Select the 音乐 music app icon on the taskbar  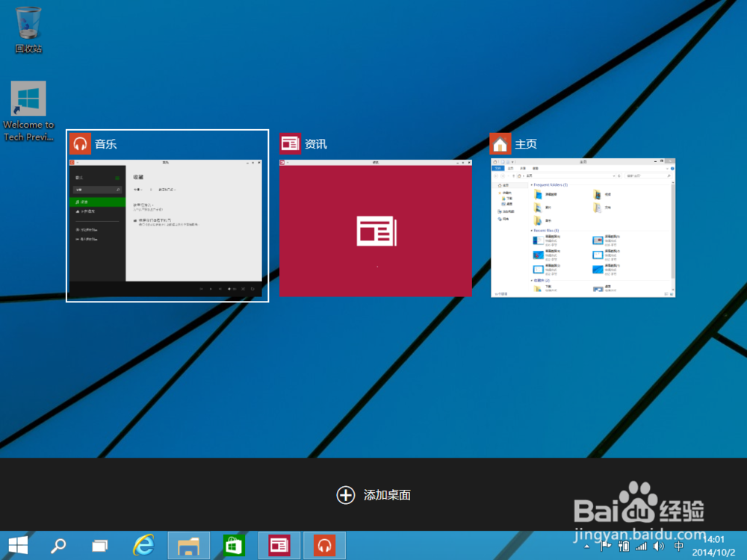pyautogui.click(x=323, y=545)
